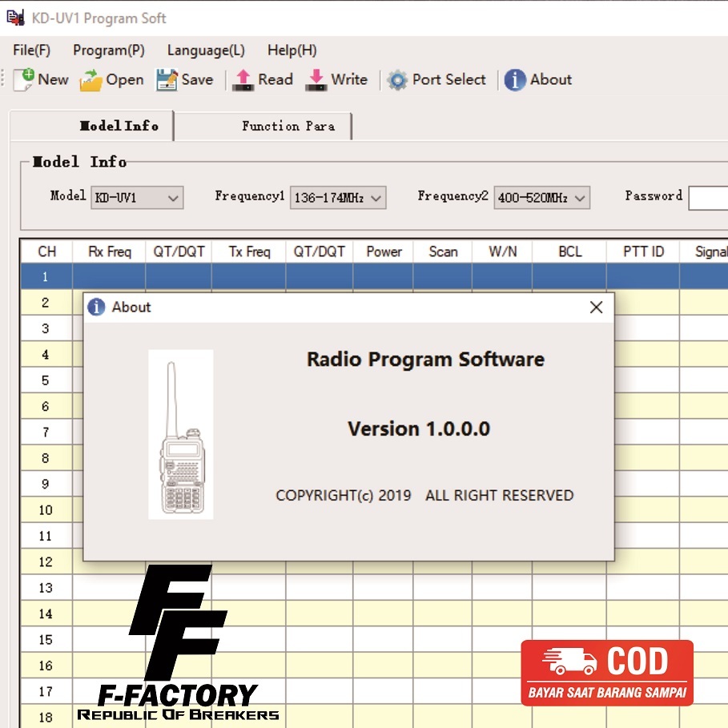Select channel 1 row in the table

(46, 276)
